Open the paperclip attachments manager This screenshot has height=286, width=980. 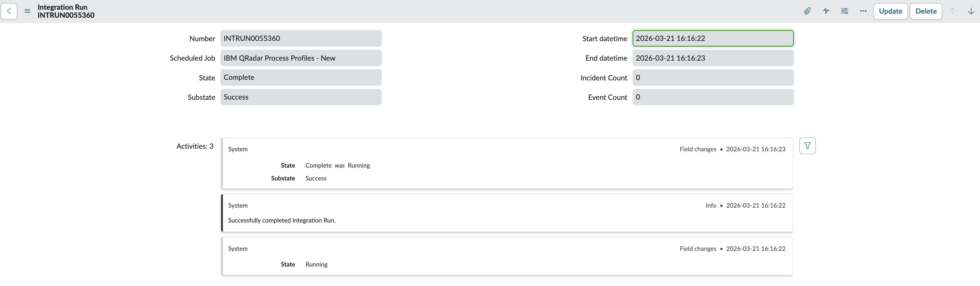click(807, 11)
